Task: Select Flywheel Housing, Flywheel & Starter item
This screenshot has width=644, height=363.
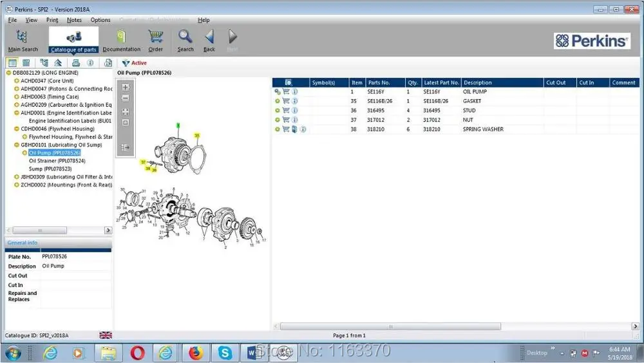Action: coord(70,136)
